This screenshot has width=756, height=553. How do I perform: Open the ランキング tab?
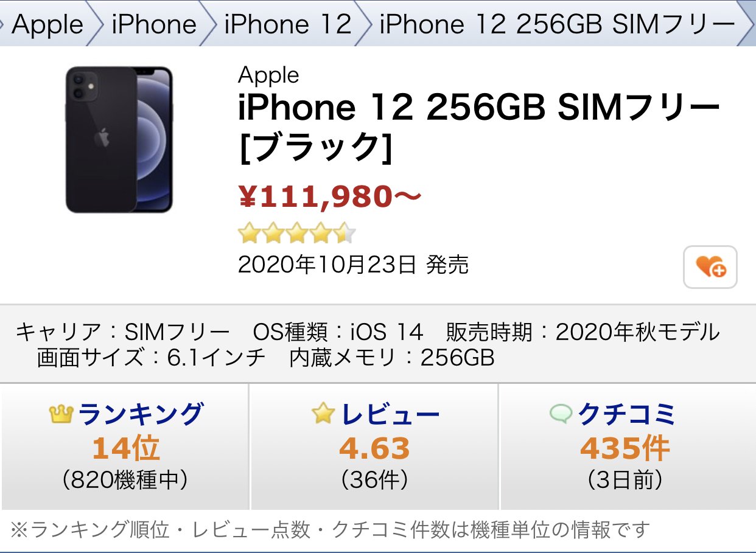[x=125, y=447]
